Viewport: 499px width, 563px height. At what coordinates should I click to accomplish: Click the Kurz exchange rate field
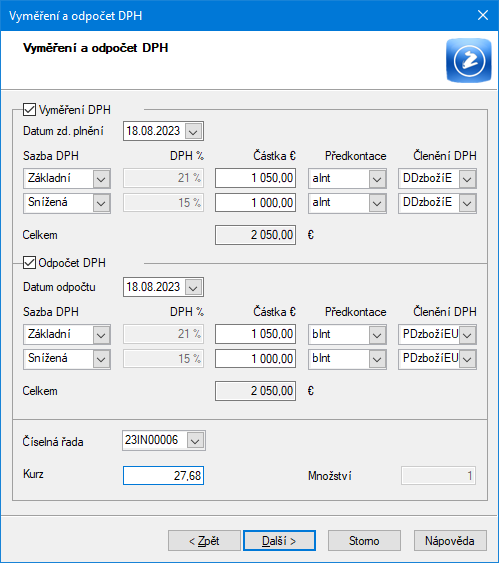click(x=163, y=475)
